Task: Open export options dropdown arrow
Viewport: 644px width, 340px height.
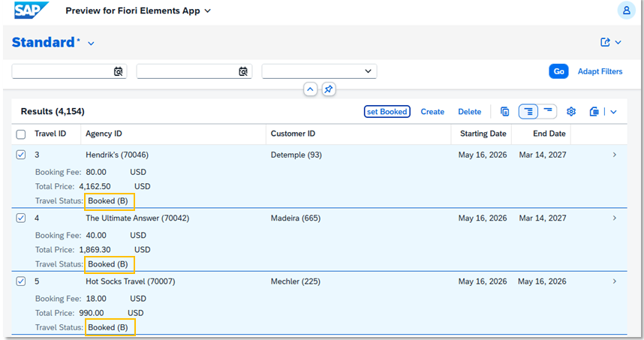Action: [x=613, y=112]
